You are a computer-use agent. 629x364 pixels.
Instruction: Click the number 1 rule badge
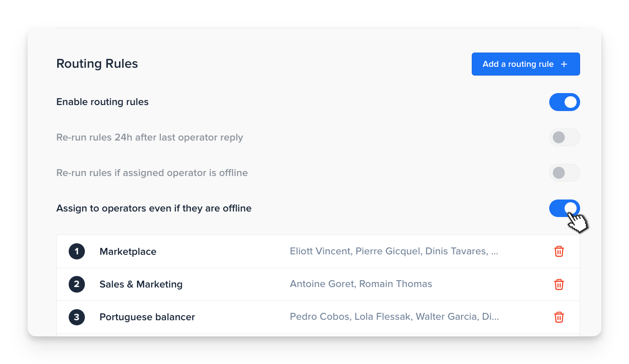77,251
